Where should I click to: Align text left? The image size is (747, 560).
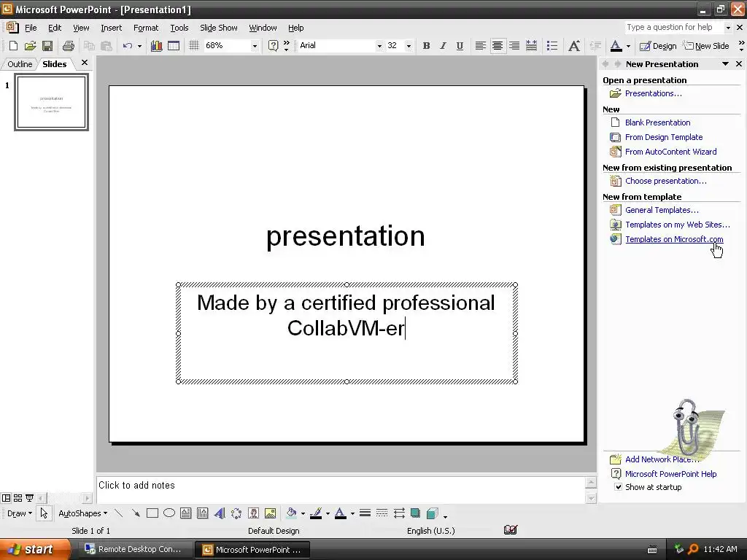[480, 46]
